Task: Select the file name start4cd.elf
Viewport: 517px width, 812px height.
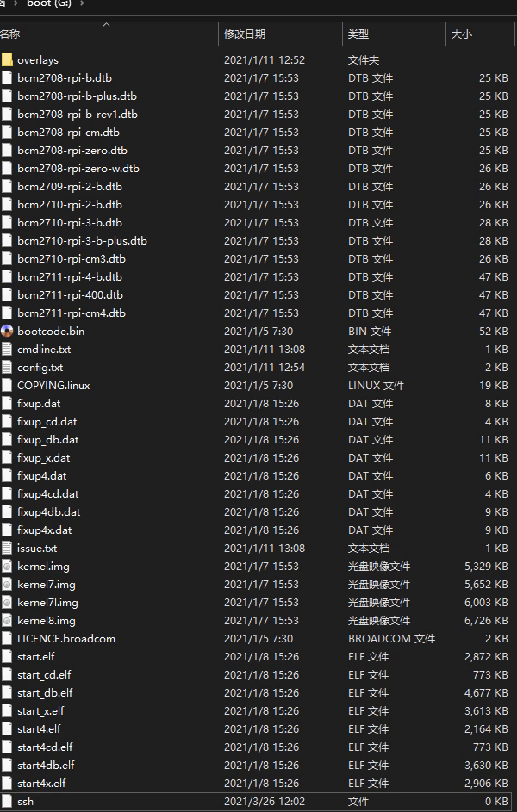Action: pos(45,747)
